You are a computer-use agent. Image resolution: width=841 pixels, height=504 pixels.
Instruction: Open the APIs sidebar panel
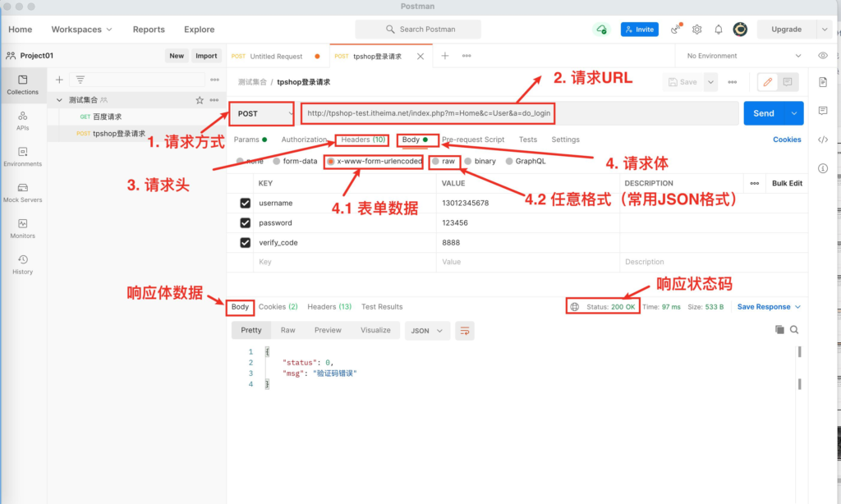tap(22, 121)
